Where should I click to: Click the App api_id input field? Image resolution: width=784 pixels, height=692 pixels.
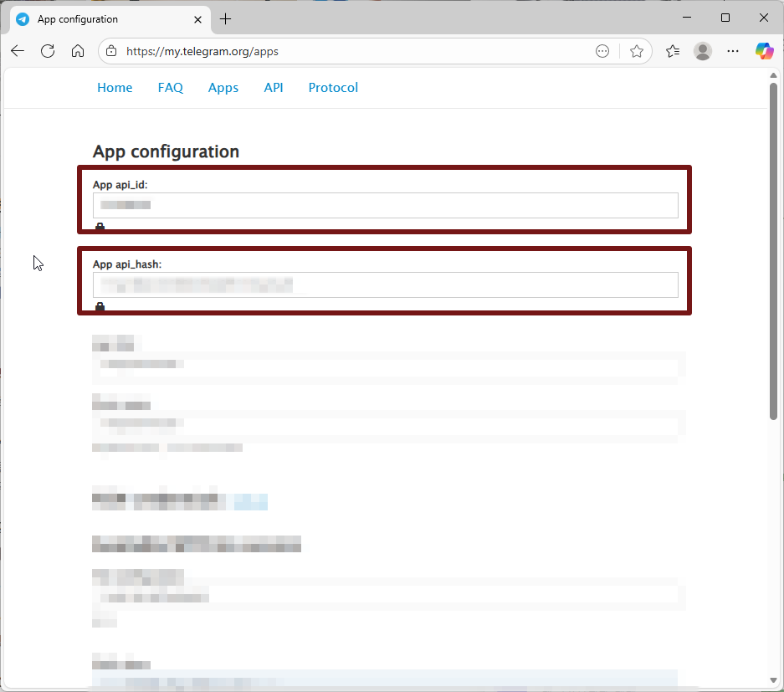click(385, 205)
